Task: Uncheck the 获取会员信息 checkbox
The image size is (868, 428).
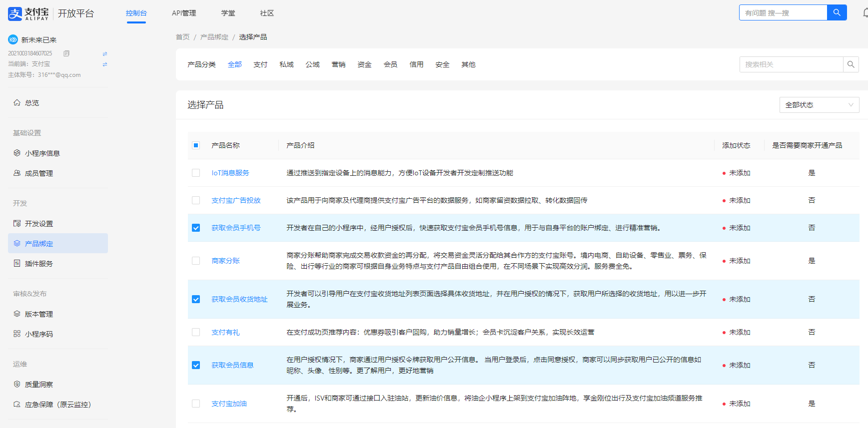Action: coord(196,365)
